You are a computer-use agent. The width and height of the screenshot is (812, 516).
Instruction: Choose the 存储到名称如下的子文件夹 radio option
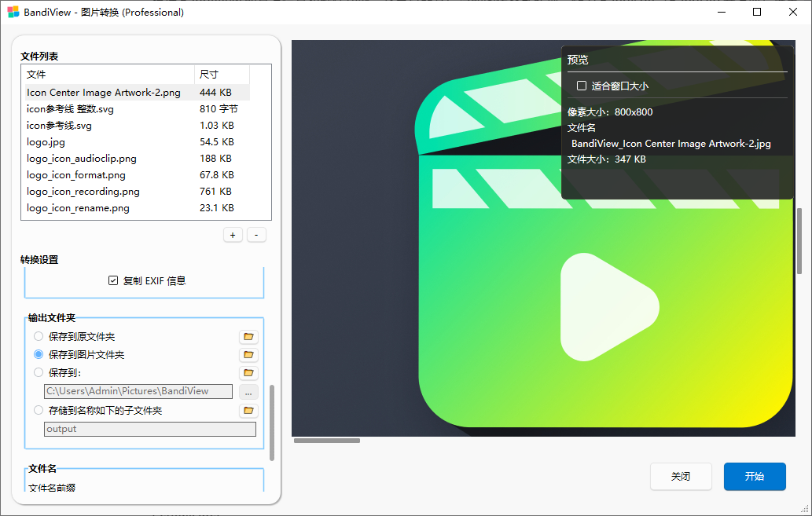click(39, 411)
